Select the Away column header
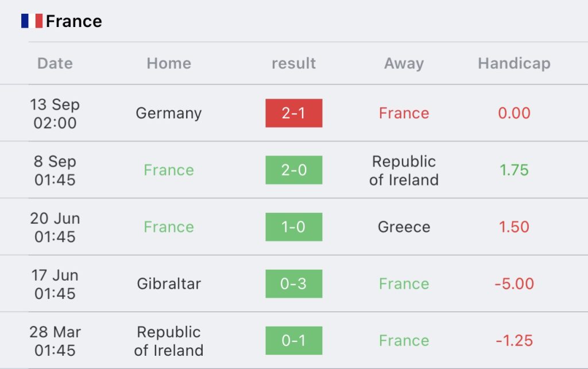 pyautogui.click(x=404, y=64)
